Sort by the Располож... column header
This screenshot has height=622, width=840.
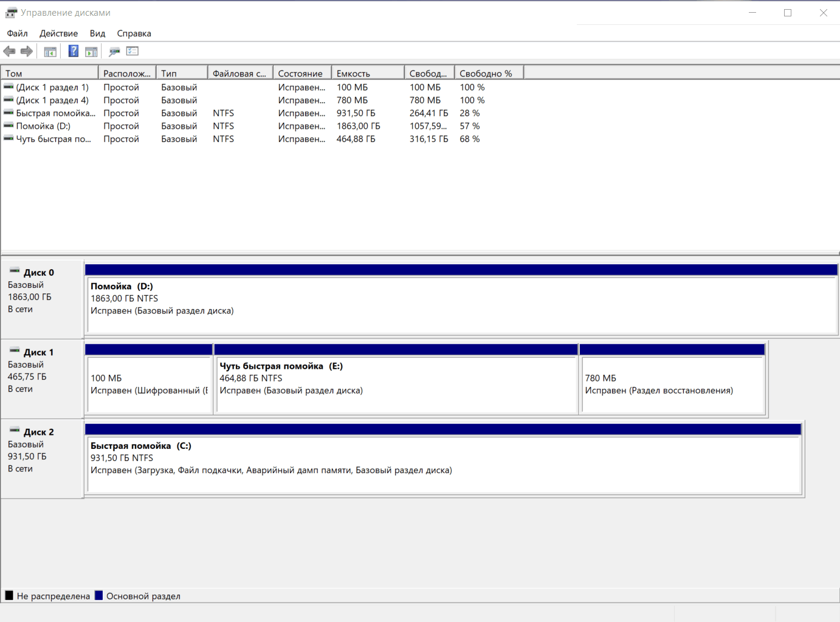pyautogui.click(x=127, y=73)
